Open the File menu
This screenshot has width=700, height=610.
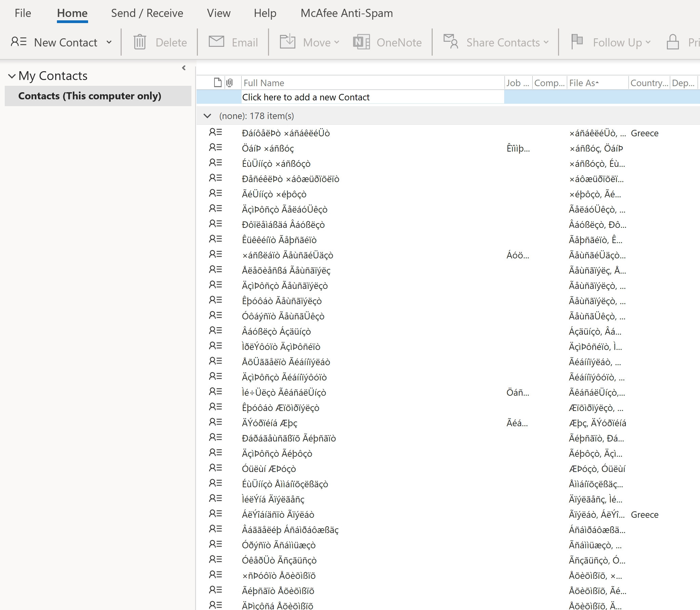(x=23, y=13)
